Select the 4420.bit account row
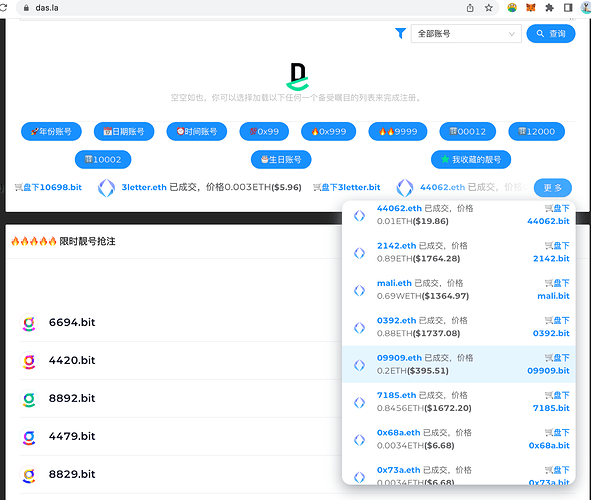Viewport: 591px width, 500px height. tap(181, 361)
